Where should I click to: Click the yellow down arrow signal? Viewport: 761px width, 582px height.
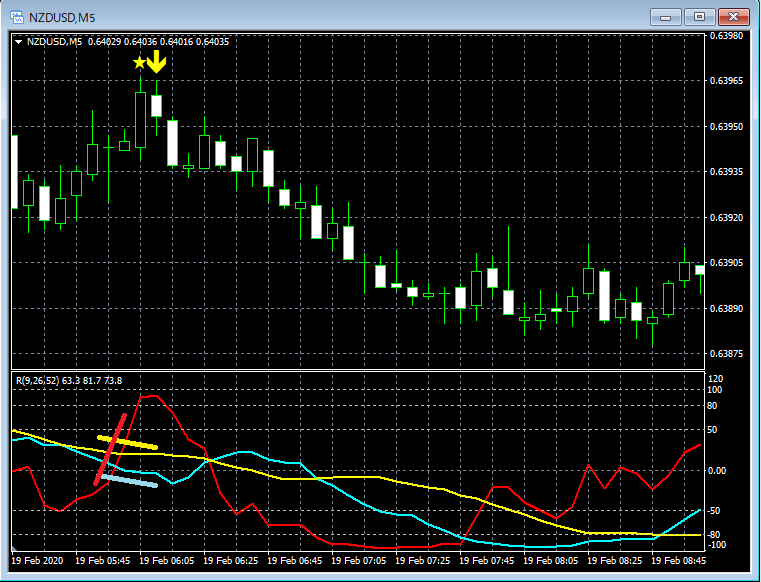(x=157, y=62)
